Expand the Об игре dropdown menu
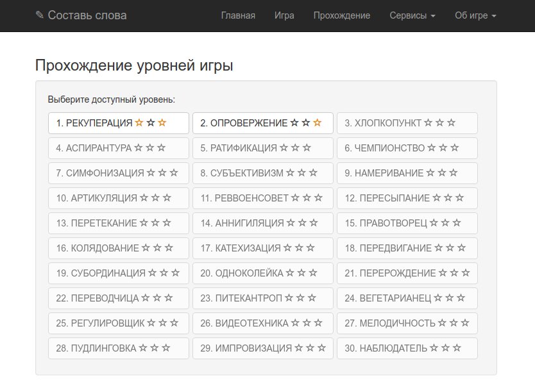Screen dimensions: 535x392 (x=475, y=15)
